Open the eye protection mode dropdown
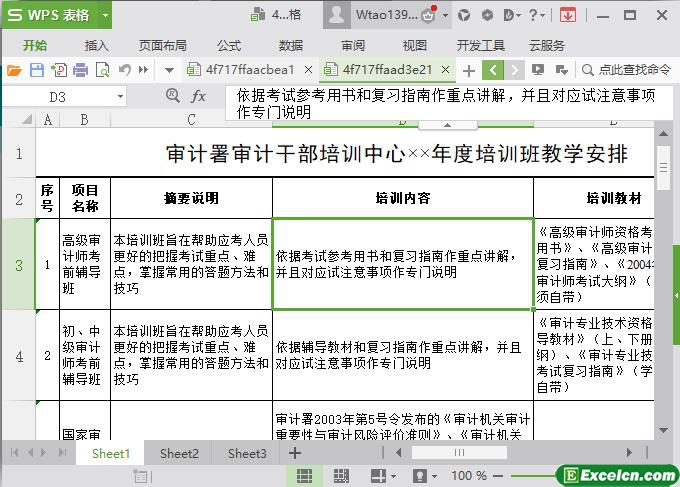Screen dimensions: 680x487 click(434, 476)
